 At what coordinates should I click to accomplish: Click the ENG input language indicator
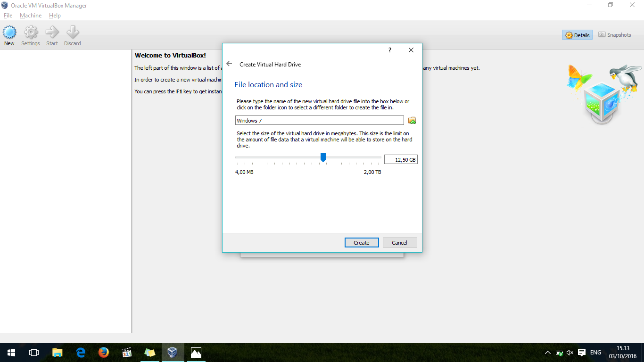595,353
